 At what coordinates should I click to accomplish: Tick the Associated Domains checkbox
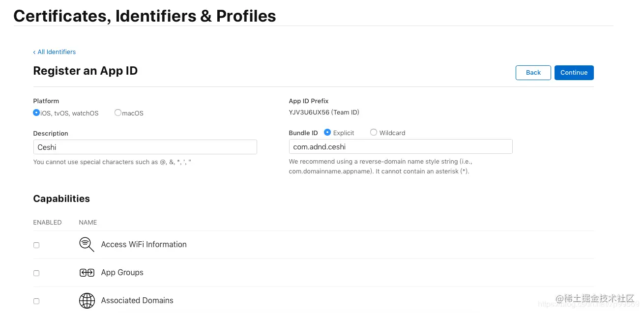(36, 301)
